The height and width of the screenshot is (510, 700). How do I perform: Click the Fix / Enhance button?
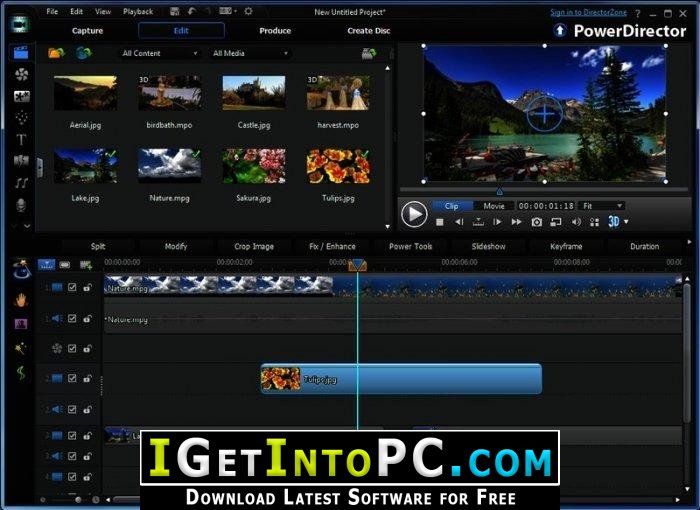pos(332,247)
